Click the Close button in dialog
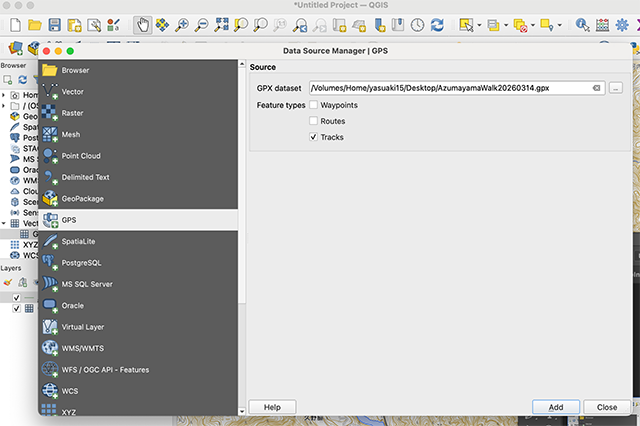The height and width of the screenshot is (426, 640). [607, 407]
